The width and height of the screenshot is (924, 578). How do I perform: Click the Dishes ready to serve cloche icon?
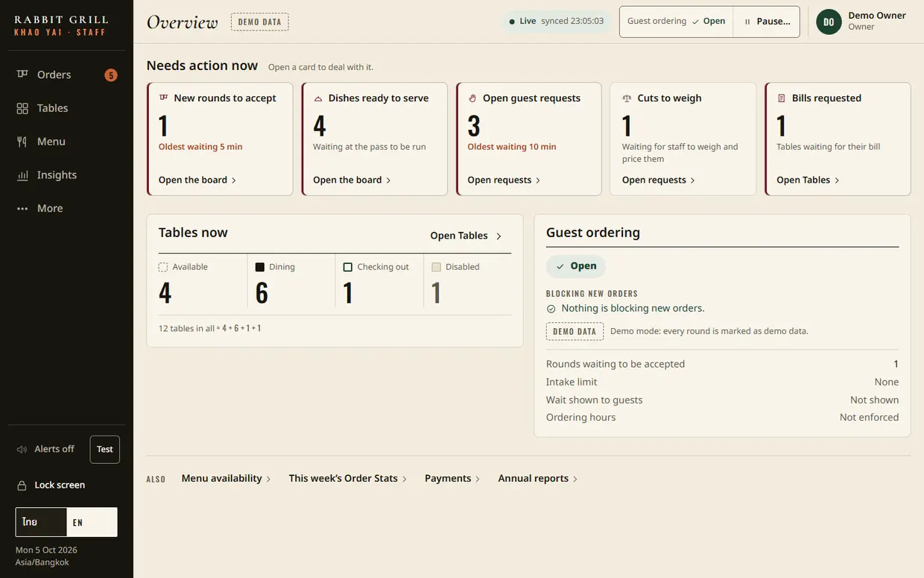pyautogui.click(x=318, y=98)
